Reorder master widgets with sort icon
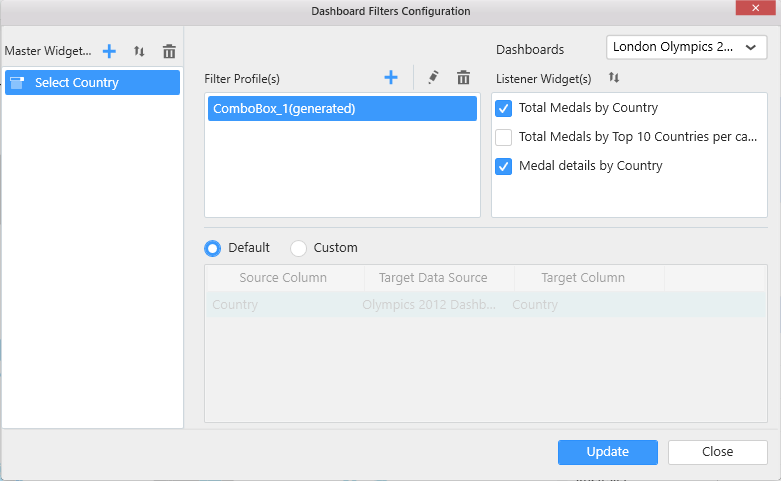 click(139, 51)
